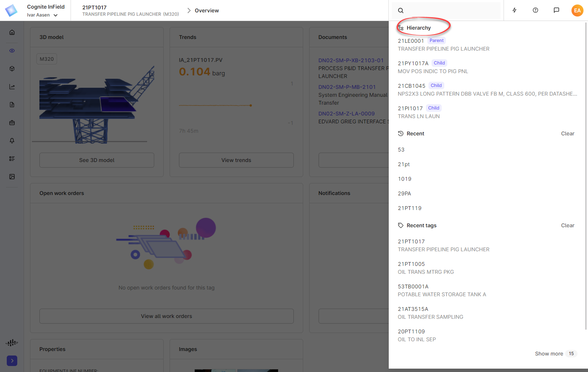The height and width of the screenshot is (372, 588).
Task: Click the search panel scrollbar
Action: [586, 176]
